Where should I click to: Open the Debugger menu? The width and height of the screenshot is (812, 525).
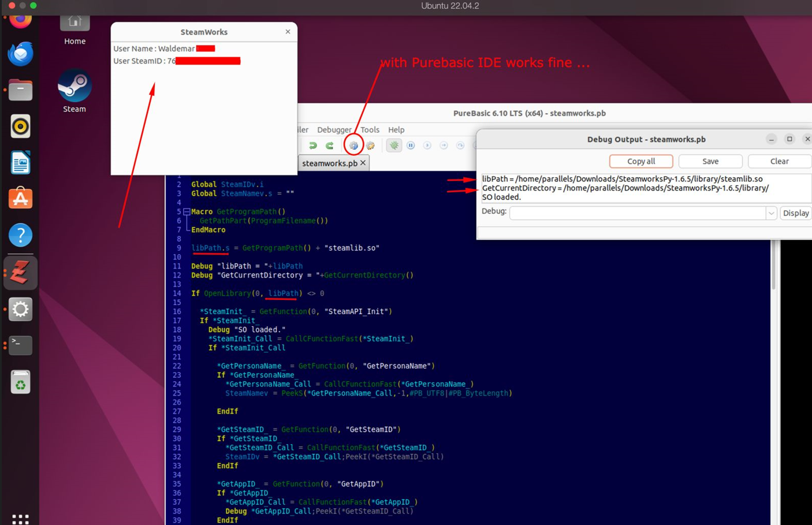point(334,130)
